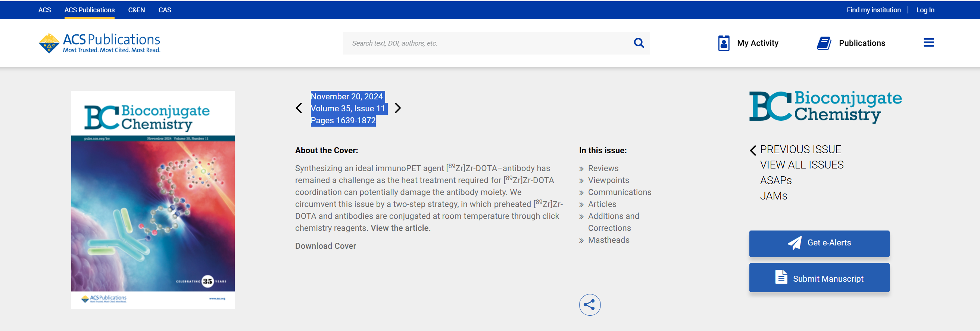This screenshot has width=980, height=331.
Task: Click View the article link
Action: 400,228
